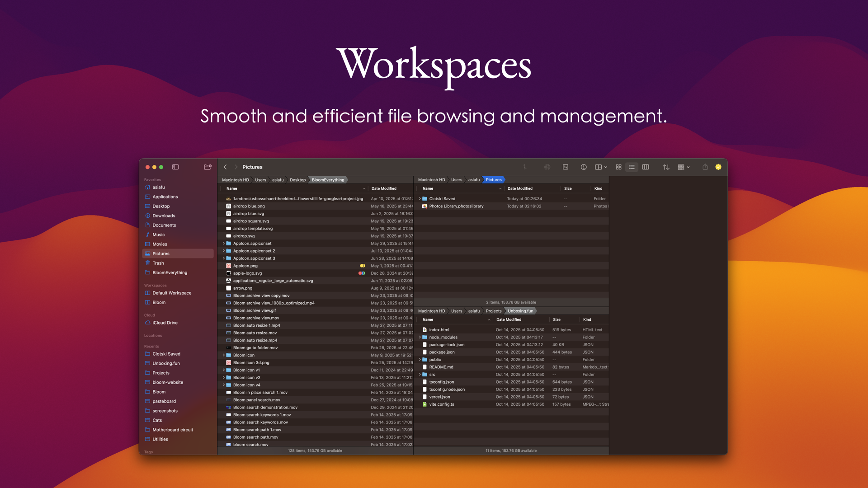This screenshot has width=868, height=488.
Task: Expand the Bloom icon v1 folder
Action: tap(223, 370)
